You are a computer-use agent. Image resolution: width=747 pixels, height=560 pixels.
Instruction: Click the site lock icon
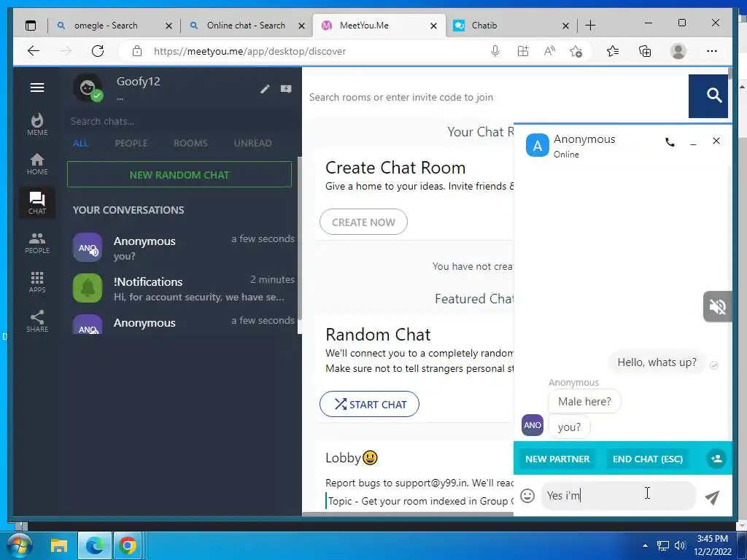coord(136,51)
